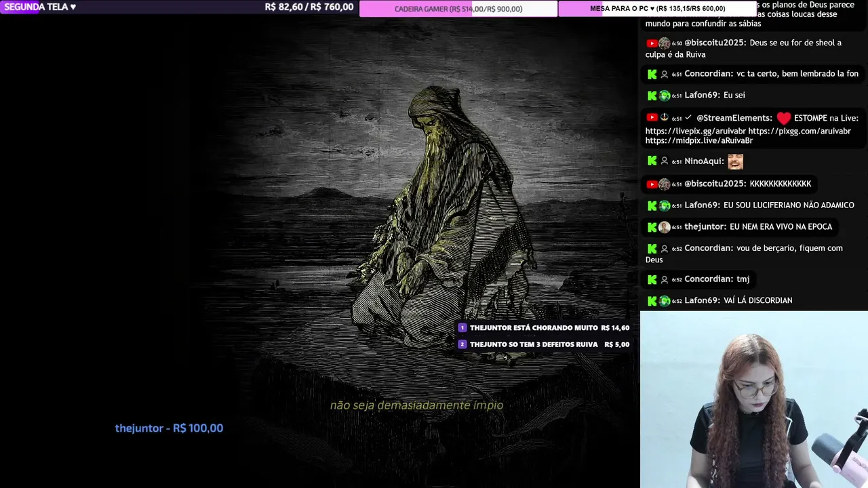Open the livepix.gg/aruivabr link
Screen dimensions: 868x488
pyautogui.click(x=694, y=131)
